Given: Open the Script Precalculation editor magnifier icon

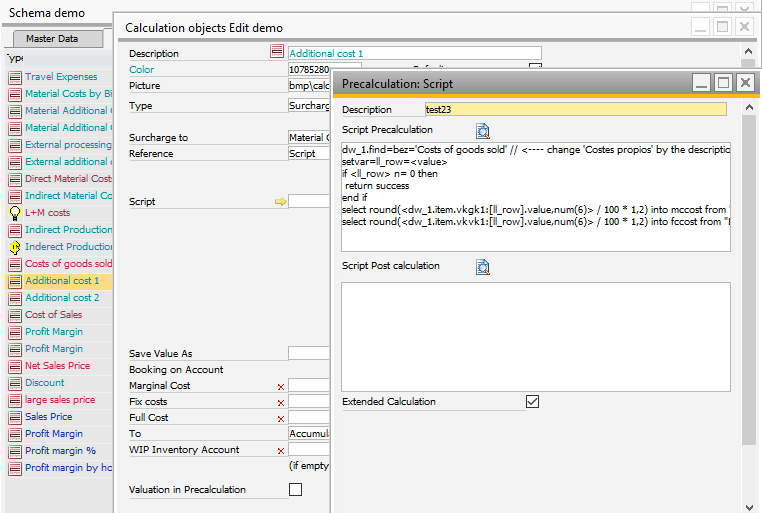Looking at the screenshot, I should [x=483, y=130].
